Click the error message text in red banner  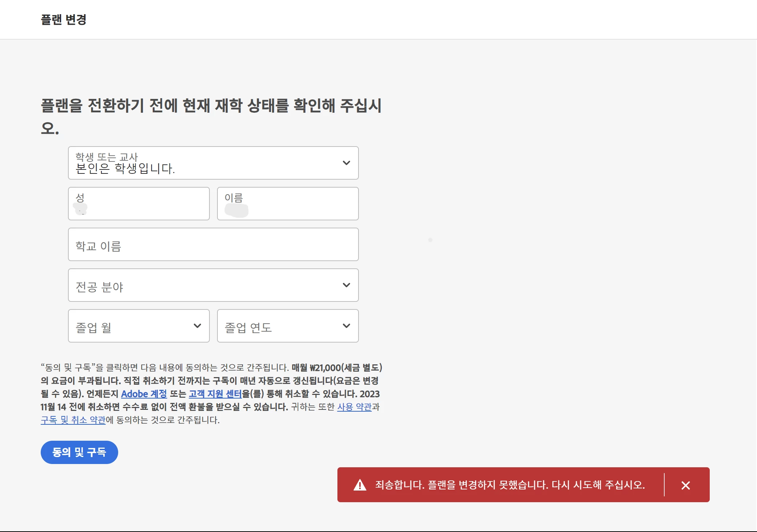click(x=510, y=485)
